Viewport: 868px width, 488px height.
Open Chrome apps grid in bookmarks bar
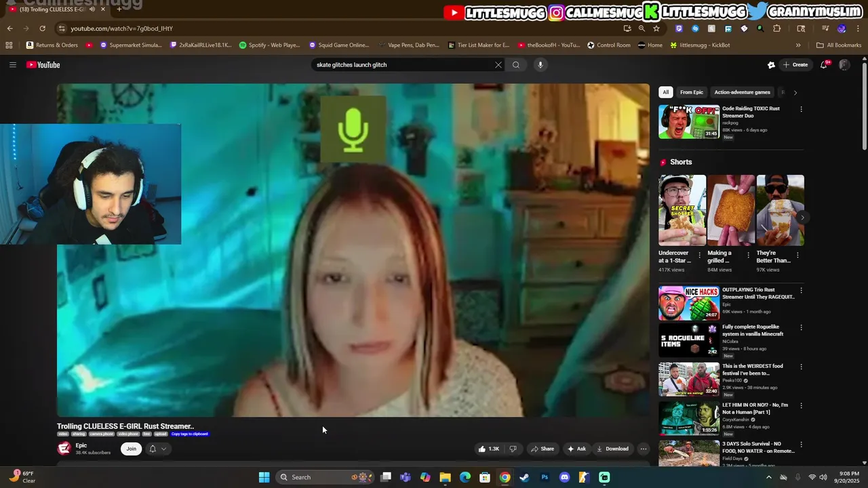(x=9, y=45)
